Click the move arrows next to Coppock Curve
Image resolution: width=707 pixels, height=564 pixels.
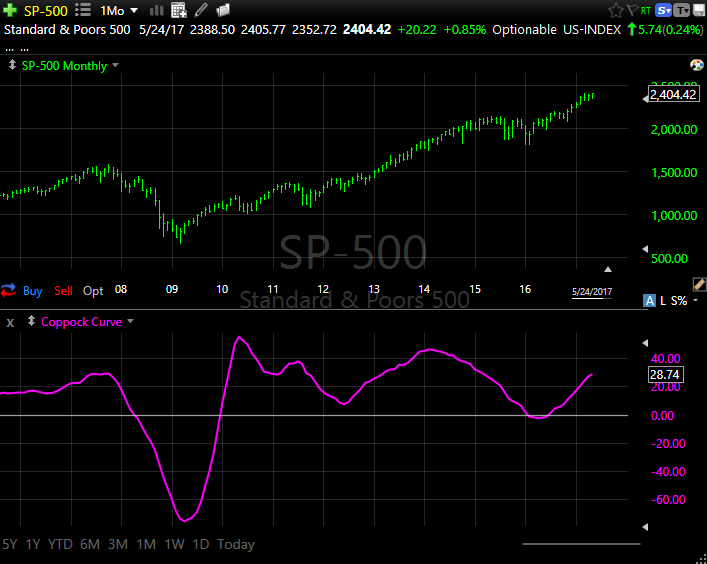click(31, 321)
